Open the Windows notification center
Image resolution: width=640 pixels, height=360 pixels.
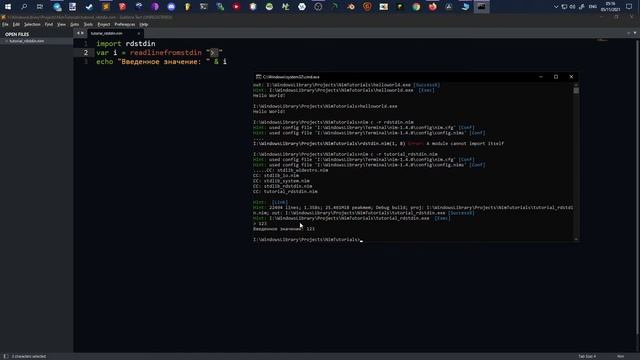629,7
